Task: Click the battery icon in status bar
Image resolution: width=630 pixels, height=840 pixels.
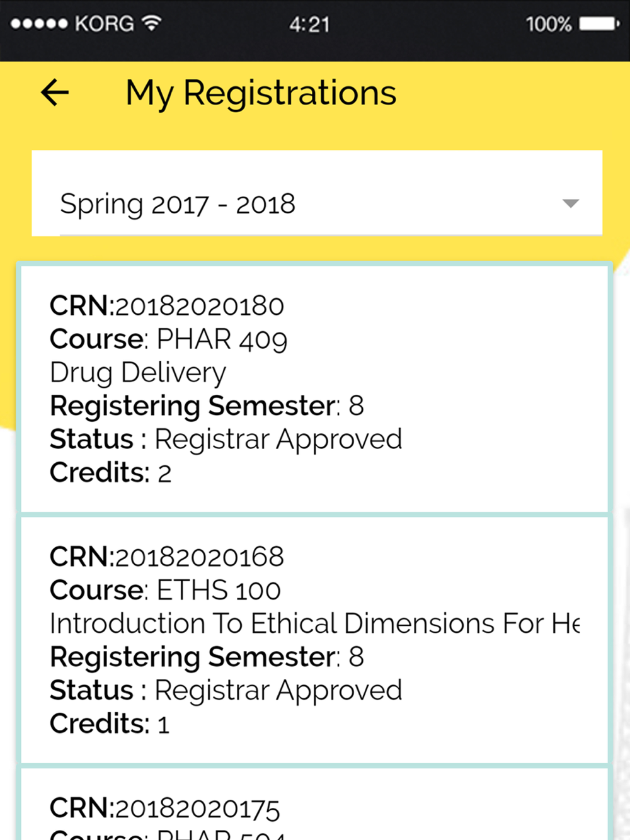Action: [599, 24]
